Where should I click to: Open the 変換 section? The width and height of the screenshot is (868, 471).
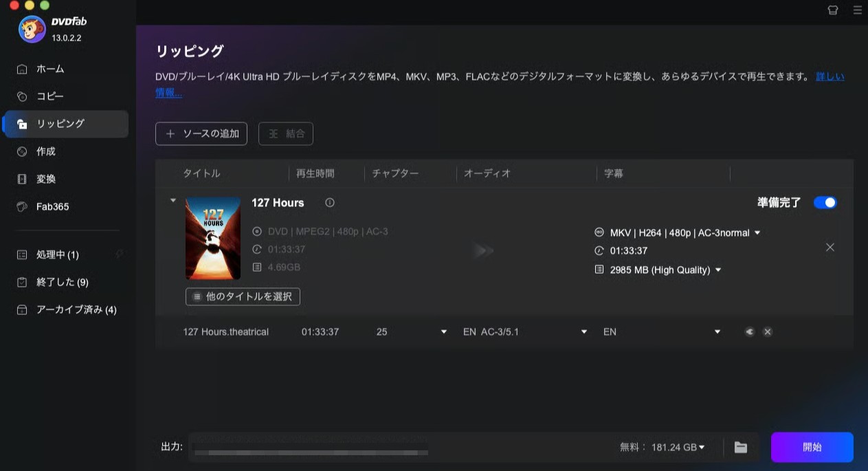(x=65, y=179)
